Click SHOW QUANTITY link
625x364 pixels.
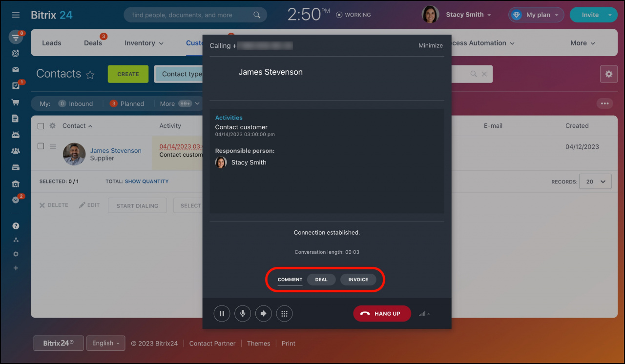[146, 182]
